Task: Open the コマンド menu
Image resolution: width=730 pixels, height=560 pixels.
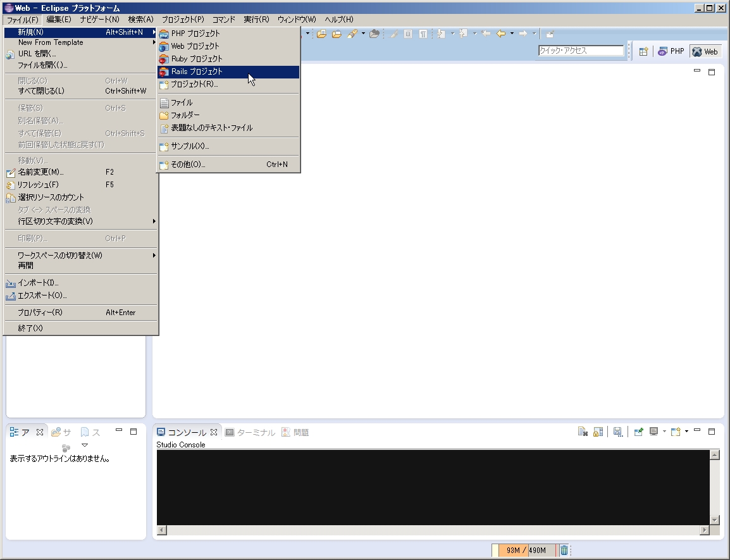Action: pyautogui.click(x=223, y=20)
